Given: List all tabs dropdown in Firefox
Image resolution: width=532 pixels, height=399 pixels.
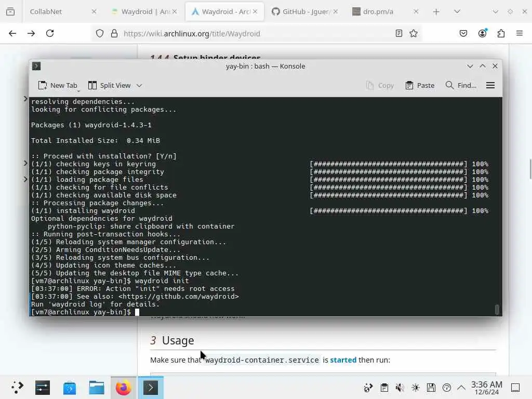Looking at the screenshot, I should point(457,11).
